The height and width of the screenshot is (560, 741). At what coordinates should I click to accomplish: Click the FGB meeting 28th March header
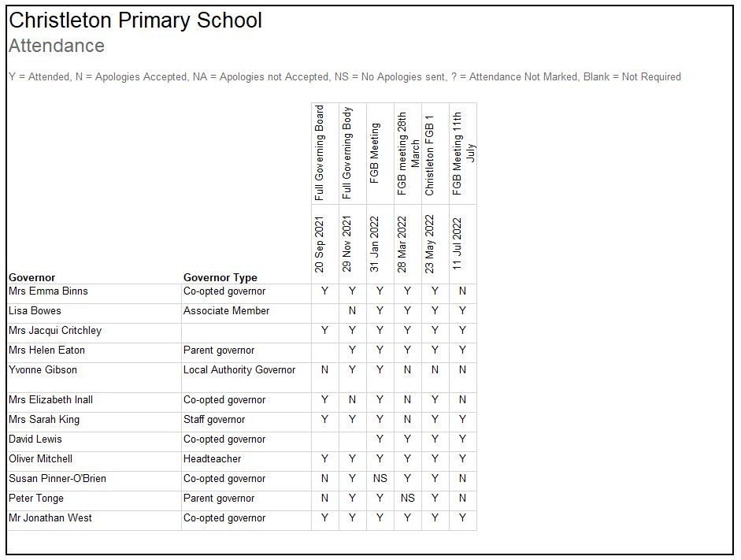408,153
